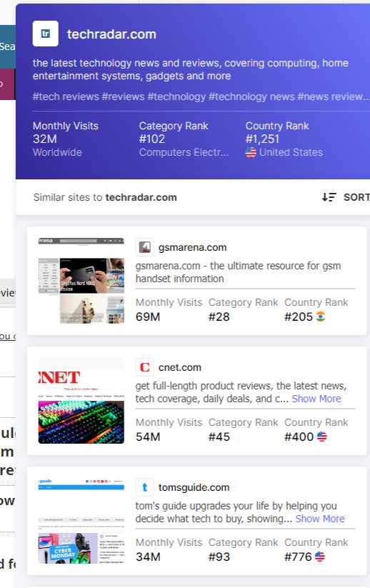The width and height of the screenshot is (370, 588).
Task: Open the SORT dropdown
Action: coord(346,197)
